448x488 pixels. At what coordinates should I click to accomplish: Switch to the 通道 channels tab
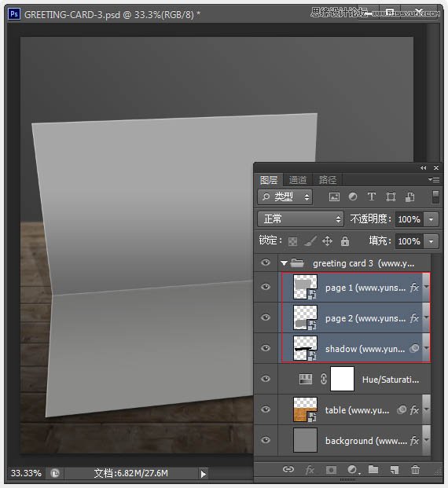(x=298, y=180)
